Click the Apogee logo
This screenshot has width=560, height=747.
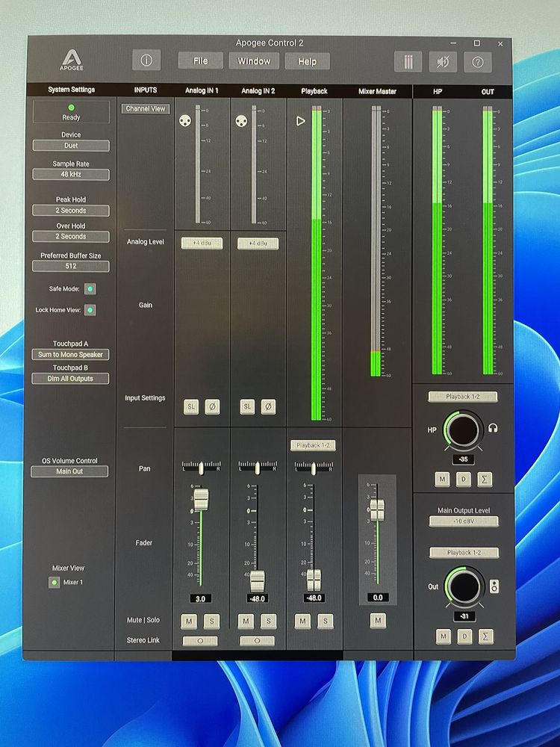[x=72, y=61]
